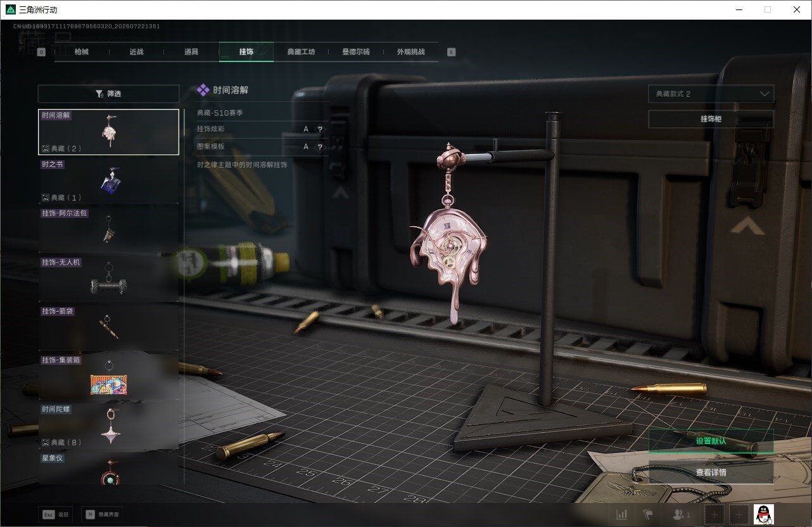The image size is (812, 527).
Task: Hide the interface with 隐藏界面
Action: click(102, 514)
